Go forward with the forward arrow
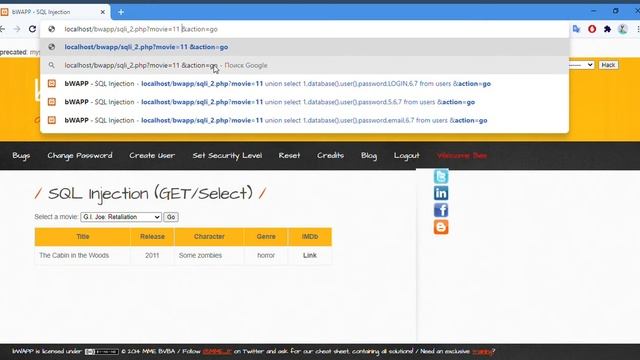 (17, 29)
